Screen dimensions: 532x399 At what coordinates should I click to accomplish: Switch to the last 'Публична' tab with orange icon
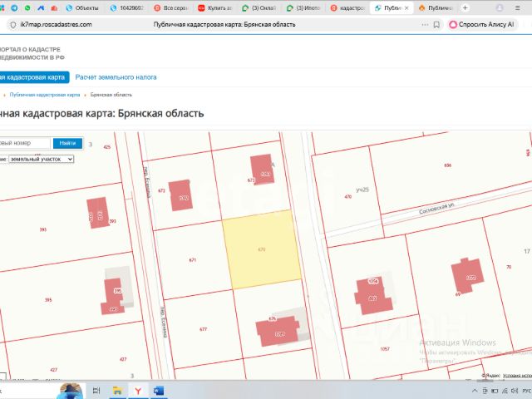436,7
